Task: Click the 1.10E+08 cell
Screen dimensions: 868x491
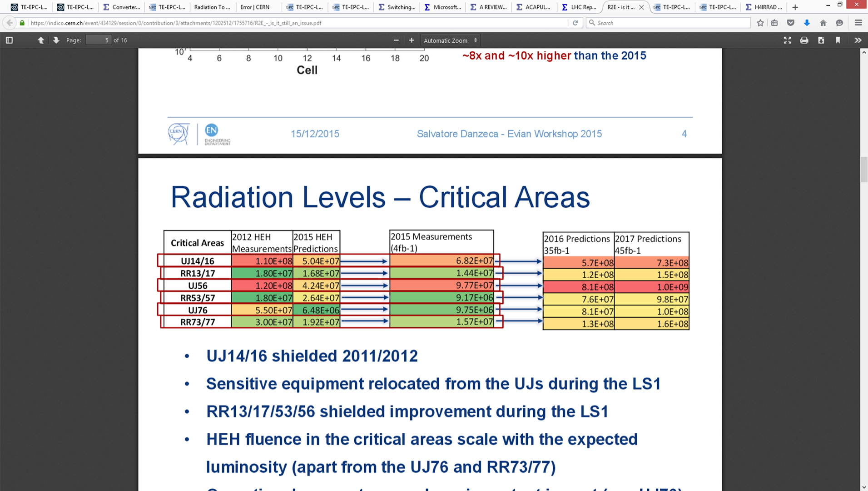Action: pos(262,261)
